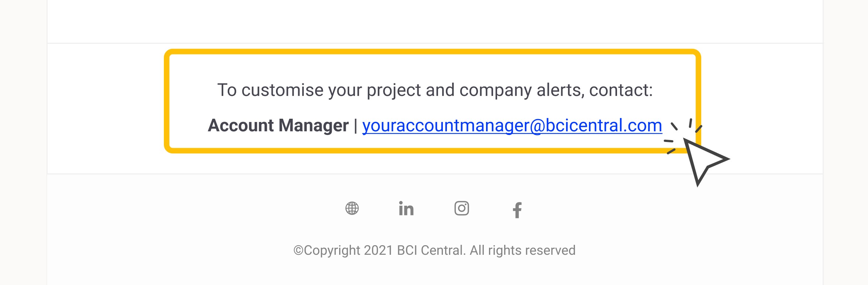Email youraccountmanager@bcicentral.com via the link
The width and height of the screenshot is (868, 285).
pos(512,126)
